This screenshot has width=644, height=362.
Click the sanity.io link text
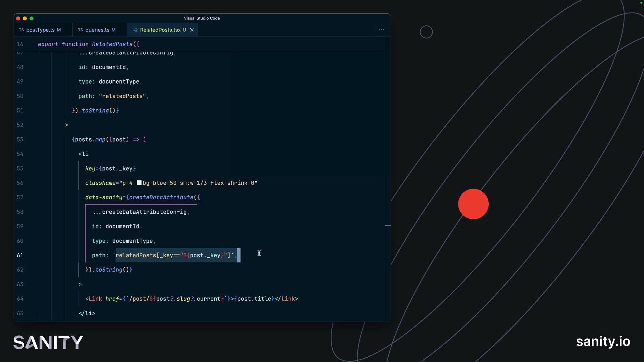[x=603, y=341]
